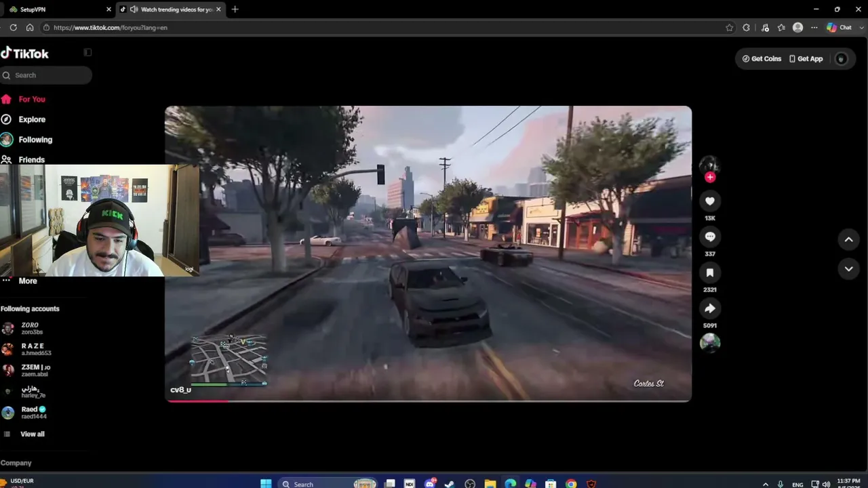This screenshot has height=488, width=868.
Task: Open browser extensions puzzle icon
Action: click(x=747, y=28)
